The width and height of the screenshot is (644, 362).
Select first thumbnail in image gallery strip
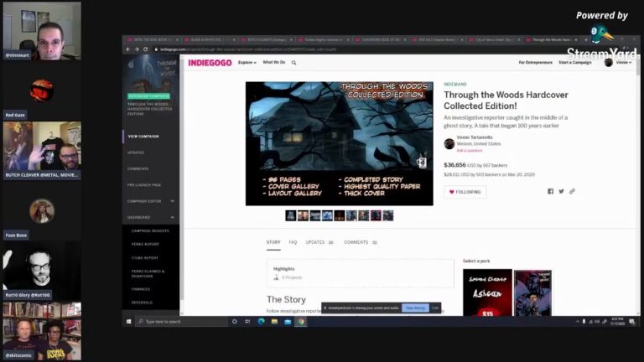click(x=291, y=215)
